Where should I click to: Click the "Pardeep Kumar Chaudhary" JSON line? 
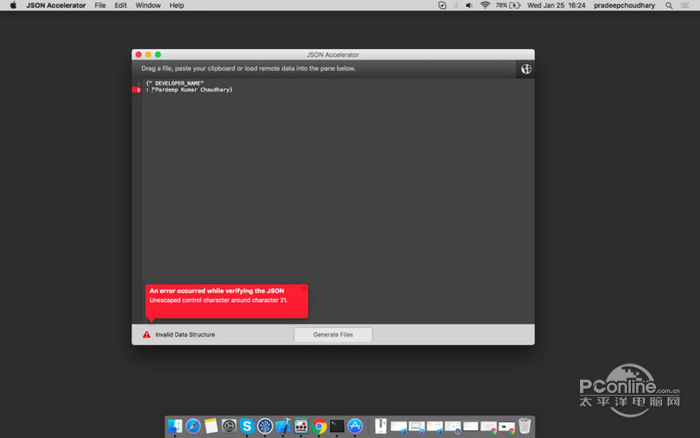(189, 90)
